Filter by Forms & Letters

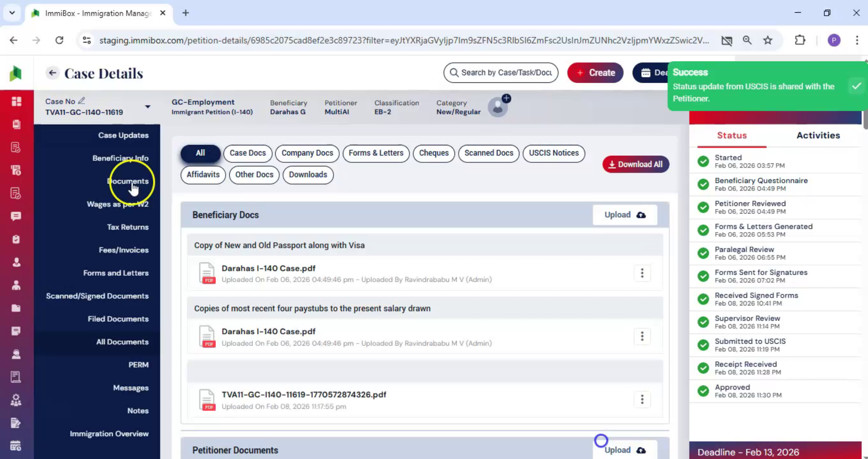tap(376, 153)
